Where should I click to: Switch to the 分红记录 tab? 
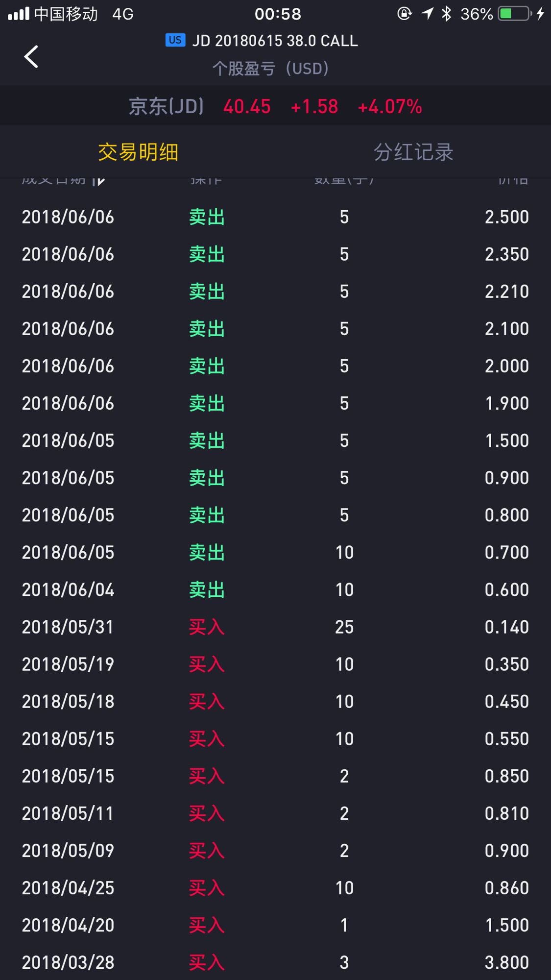point(413,152)
